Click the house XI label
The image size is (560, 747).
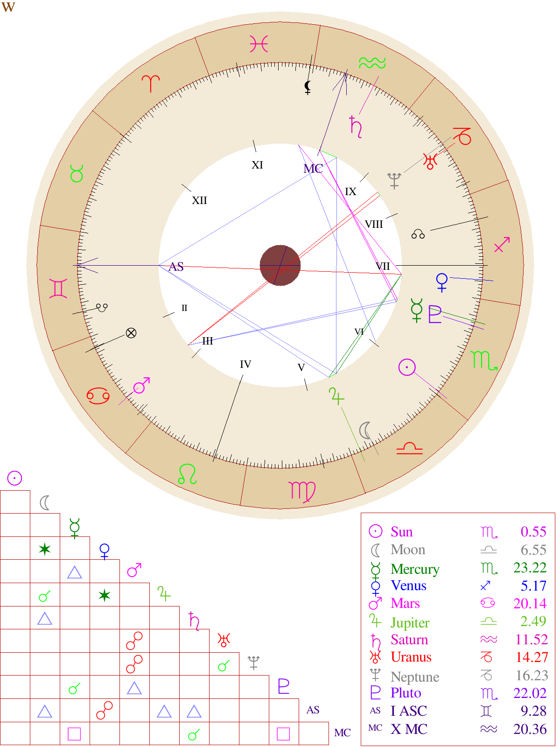pyautogui.click(x=257, y=165)
